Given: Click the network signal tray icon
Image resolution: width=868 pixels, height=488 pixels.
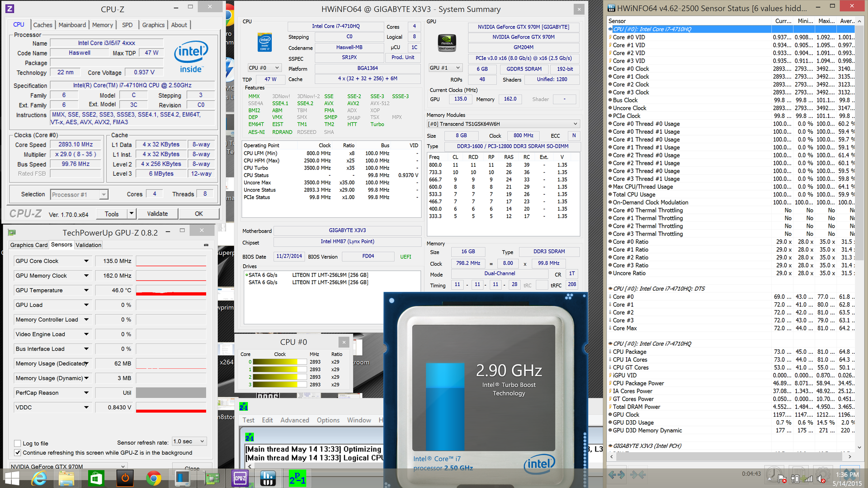Looking at the screenshot, I should 808,479.
